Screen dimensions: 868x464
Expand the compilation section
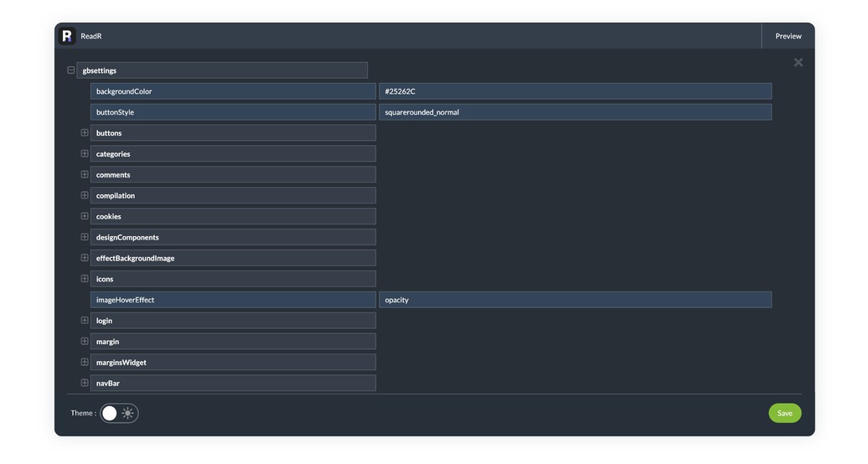pos(85,195)
